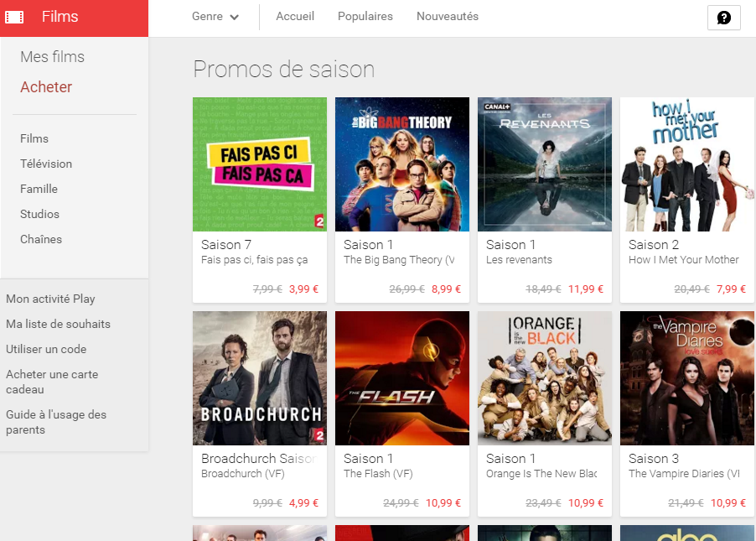Click the 10,99 € price for The Flash

(x=443, y=503)
